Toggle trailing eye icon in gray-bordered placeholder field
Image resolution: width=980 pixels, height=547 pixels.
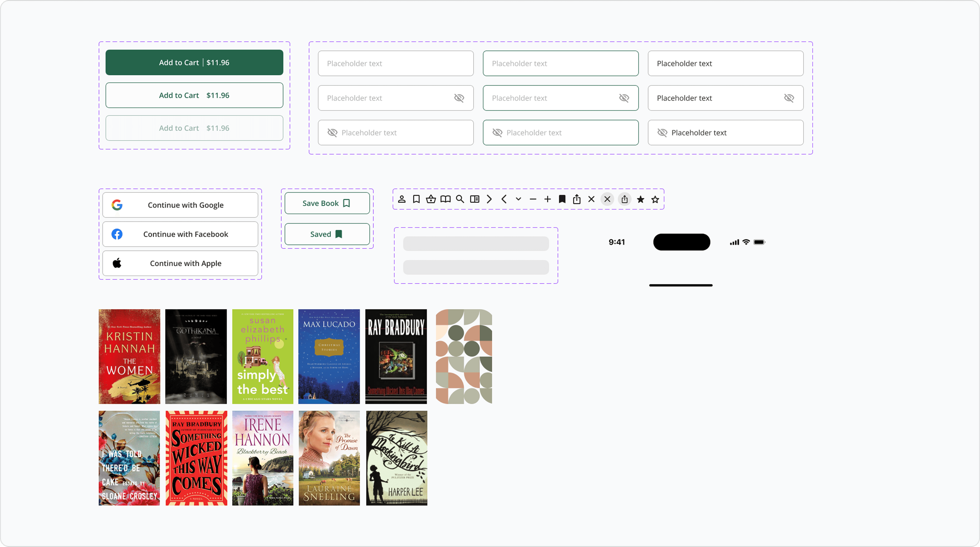tap(459, 98)
